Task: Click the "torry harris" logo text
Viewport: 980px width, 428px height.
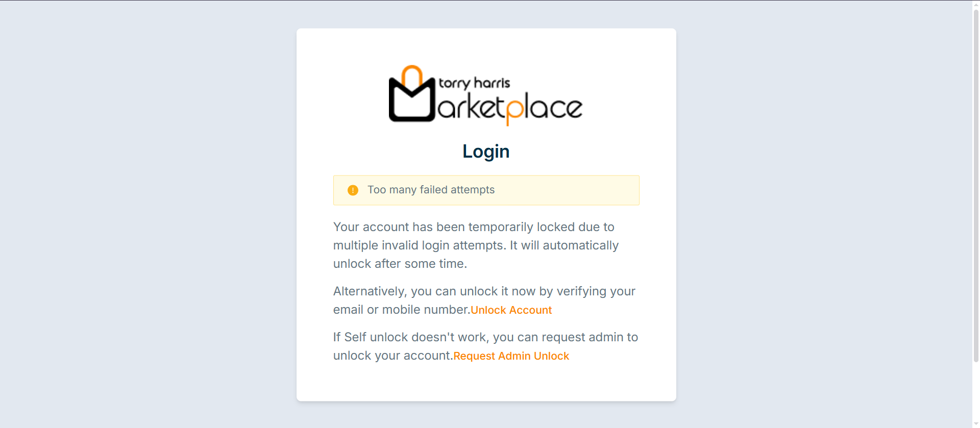Action: tap(474, 83)
